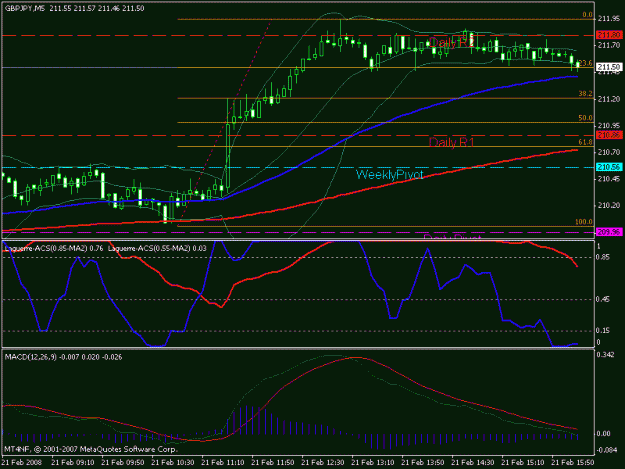
Task: Click the 210.70 price axis value
Action: (609, 152)
